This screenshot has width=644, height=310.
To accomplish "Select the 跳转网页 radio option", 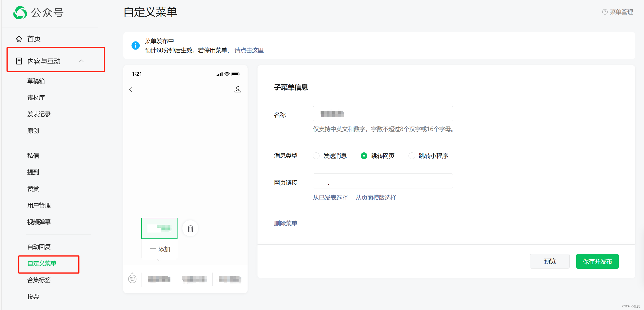I will pyautogui.click(x=364, y=156).
